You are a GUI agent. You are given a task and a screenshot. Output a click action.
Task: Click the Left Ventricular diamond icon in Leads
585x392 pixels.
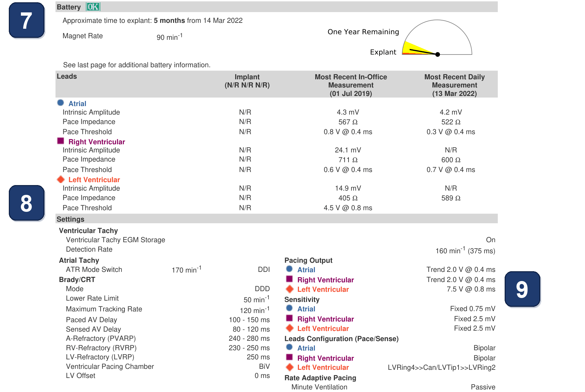pos(61,179)
